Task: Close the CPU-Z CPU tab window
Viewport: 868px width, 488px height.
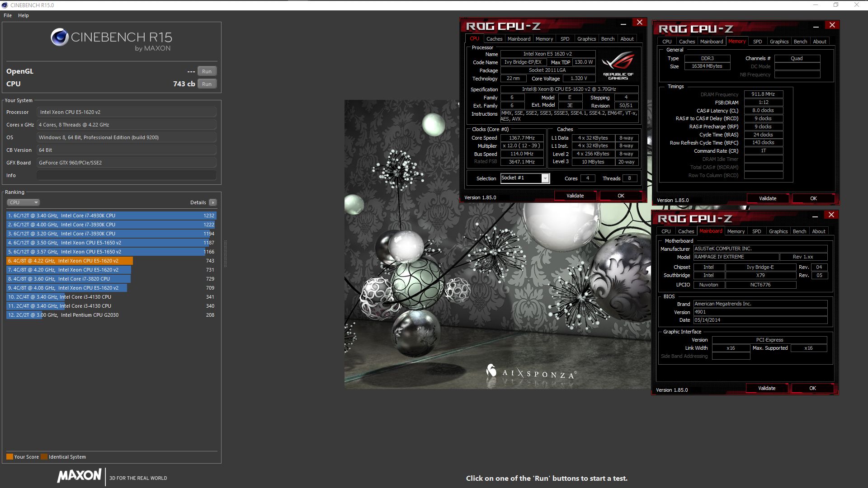Action: (639, 23)
